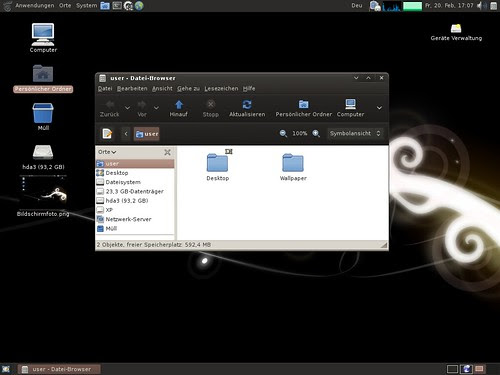Click the Stopp toolbar icon
The width and height of the screenshot is (500, 375).
click(x=211, y=104)
